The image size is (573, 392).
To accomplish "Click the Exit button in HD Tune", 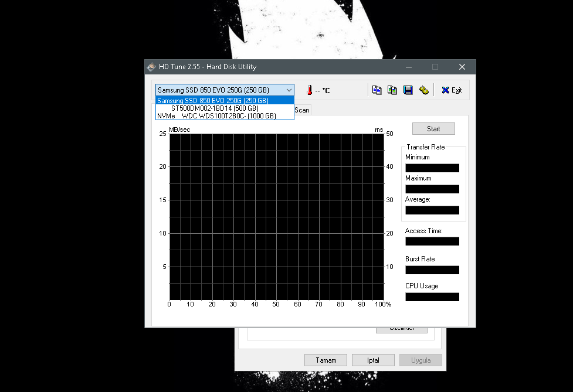I will pos(452,90).
